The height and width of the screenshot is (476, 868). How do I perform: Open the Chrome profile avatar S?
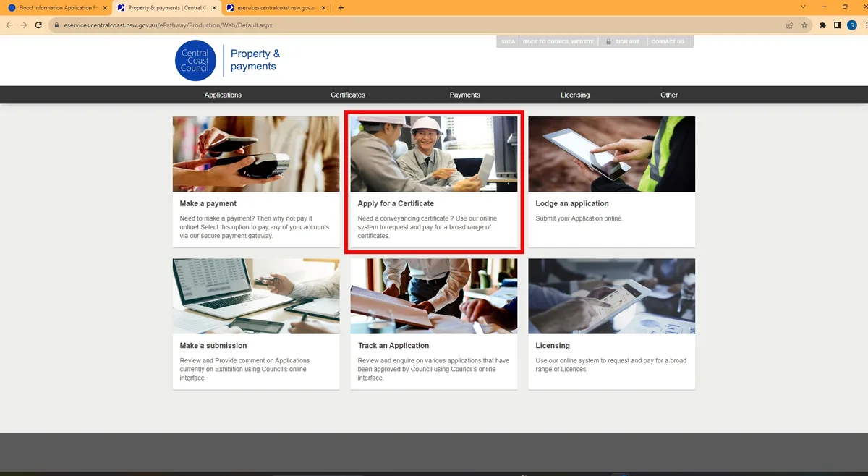coord(851,25)
